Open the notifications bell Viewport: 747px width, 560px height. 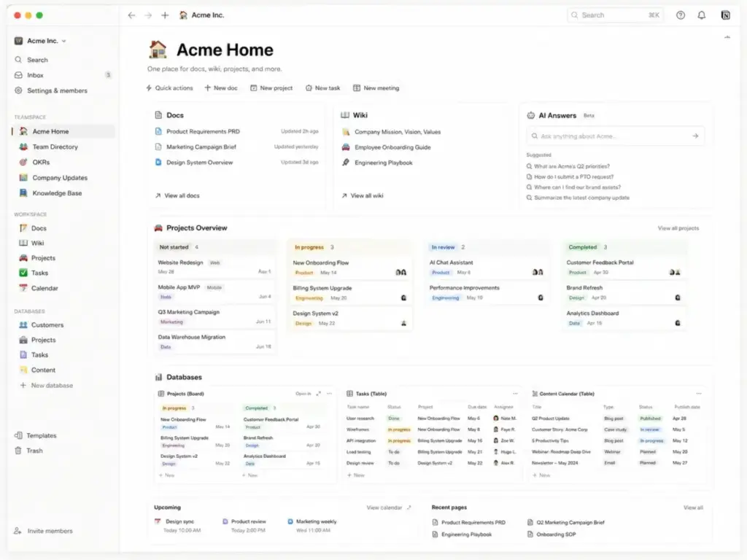point(701,15)
